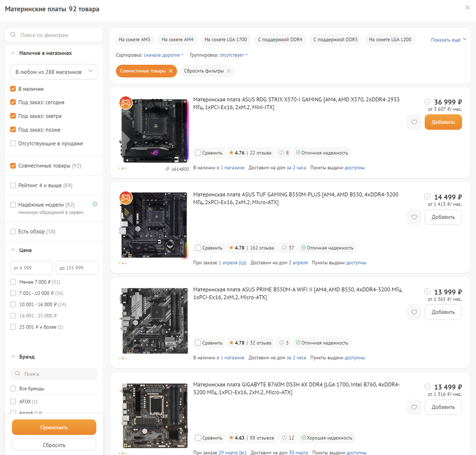This screenshot has height=455, width=476.
Task: Uncheck Совместимые товары (92) checkbox
Action: 13,166
